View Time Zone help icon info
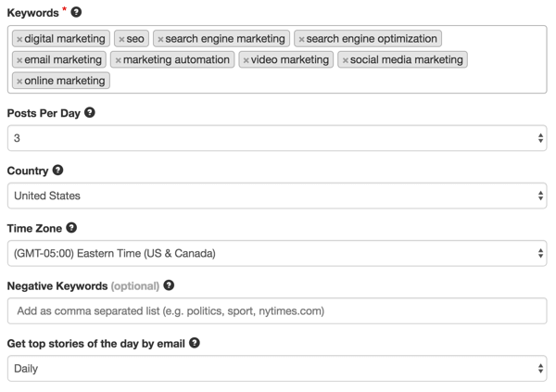Screen dimensions: 556x392 (71, 228)
